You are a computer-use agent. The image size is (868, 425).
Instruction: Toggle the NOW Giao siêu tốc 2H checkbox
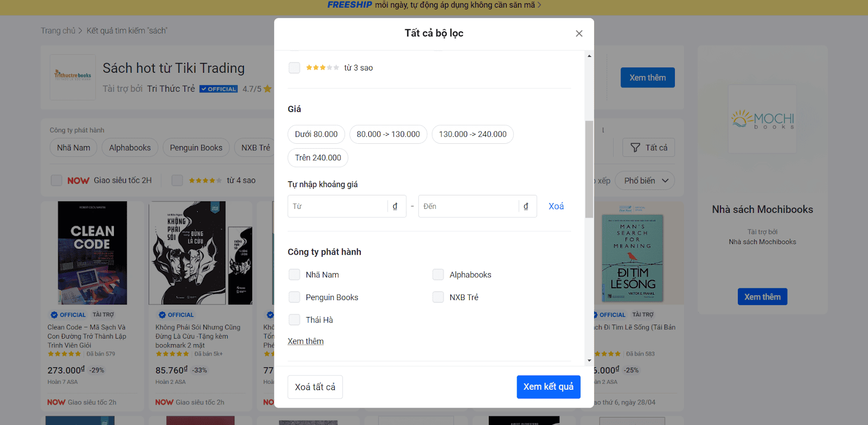click(x=56, y=180)
